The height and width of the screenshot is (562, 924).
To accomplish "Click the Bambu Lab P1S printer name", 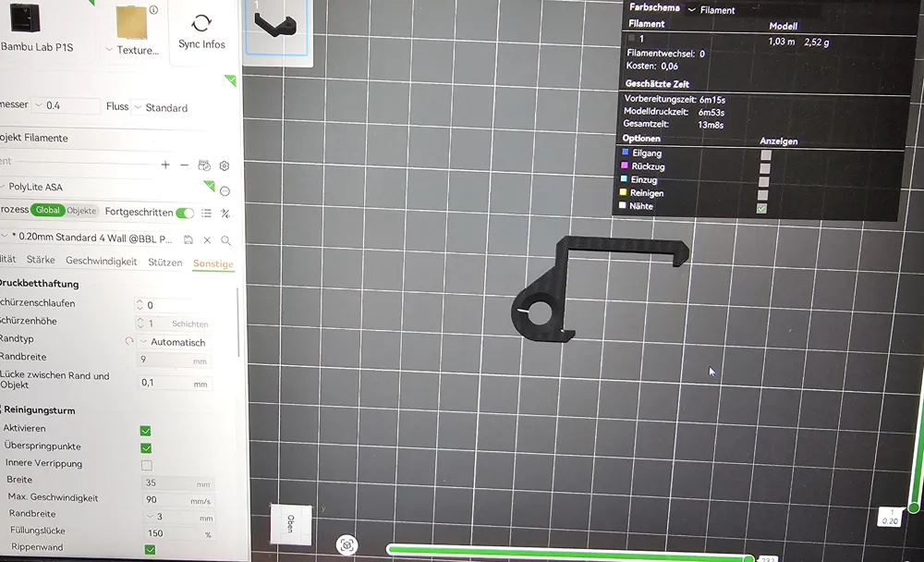I will coord(37,46).
